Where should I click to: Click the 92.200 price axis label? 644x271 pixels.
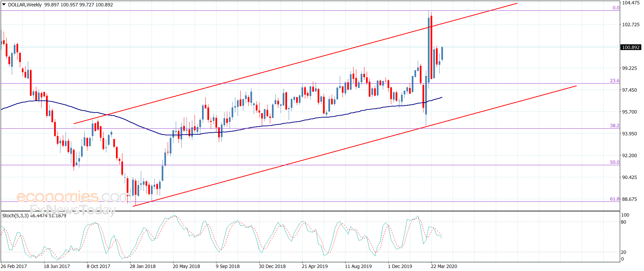630,155
